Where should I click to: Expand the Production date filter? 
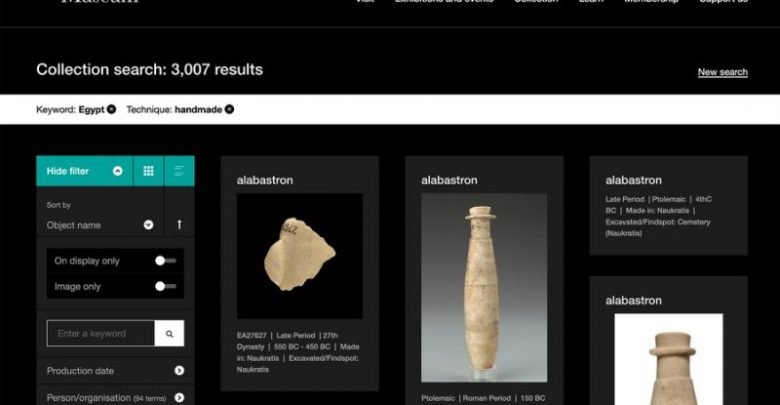click(x=115, y=371)
